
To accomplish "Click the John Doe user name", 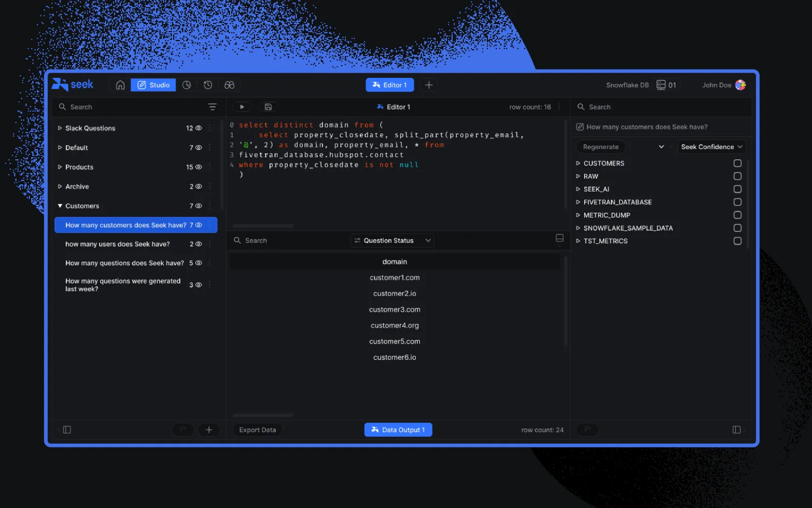I will pyautogui.click(x=717, y=85).
